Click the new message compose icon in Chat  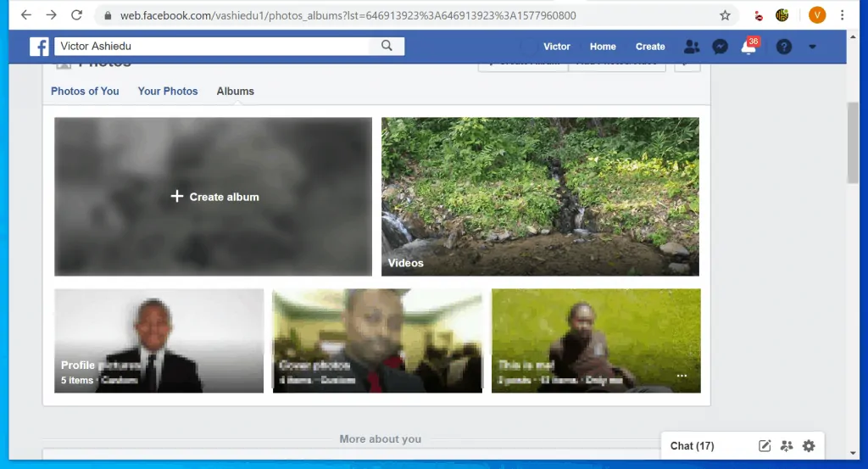pos(765,446)
